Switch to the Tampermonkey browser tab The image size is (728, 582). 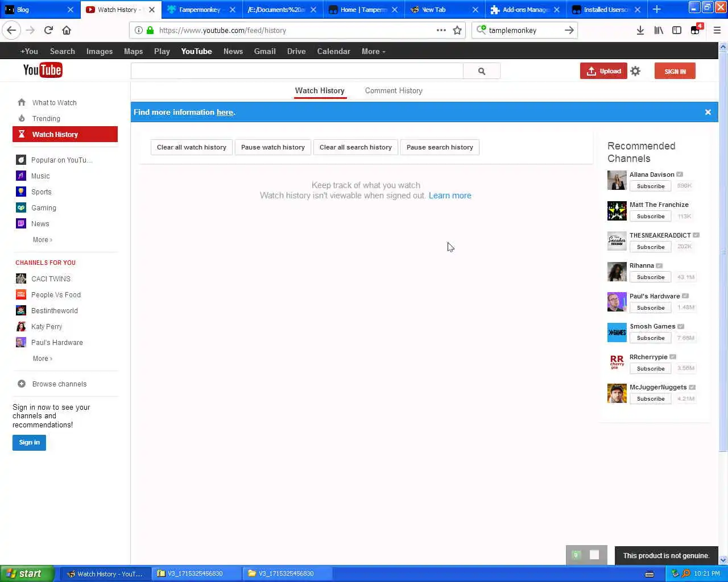coord(202,10)
